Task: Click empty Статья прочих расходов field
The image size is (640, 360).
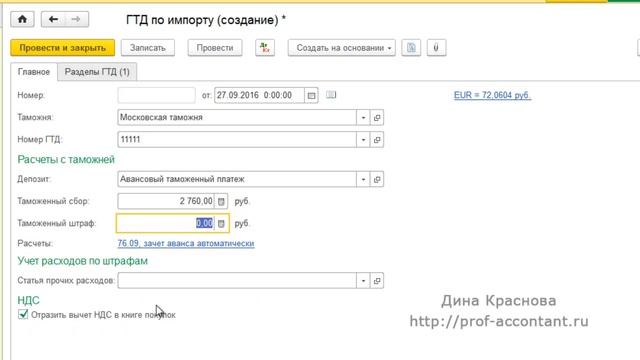Action: [237, 281]
